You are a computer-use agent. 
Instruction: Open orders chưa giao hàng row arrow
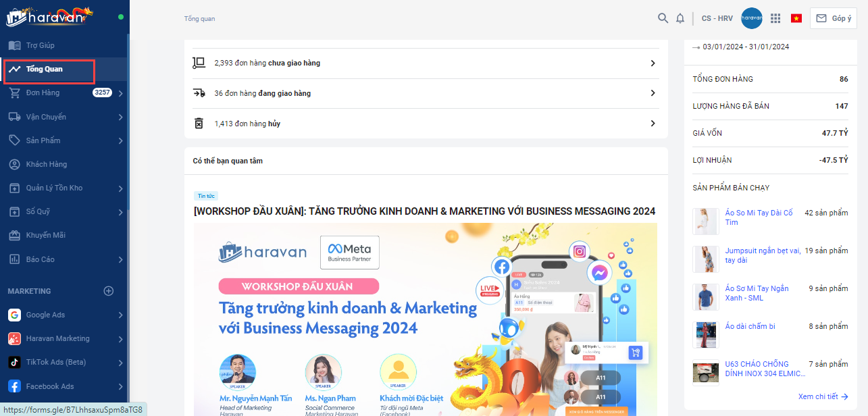(x=653, y=63)
